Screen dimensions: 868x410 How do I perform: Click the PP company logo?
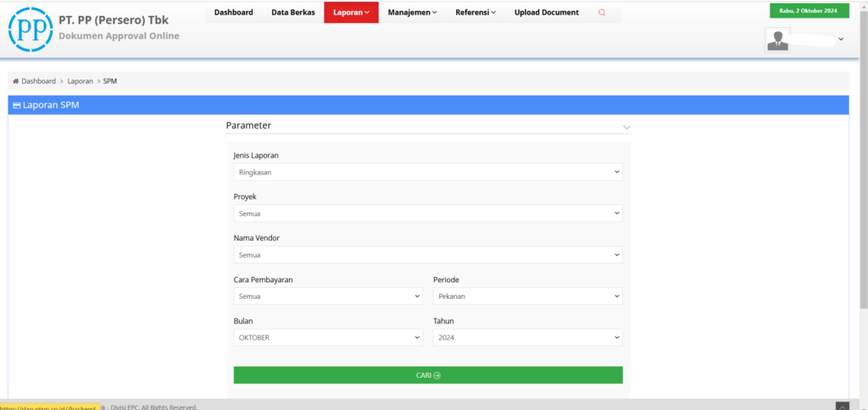pos(30,28)
